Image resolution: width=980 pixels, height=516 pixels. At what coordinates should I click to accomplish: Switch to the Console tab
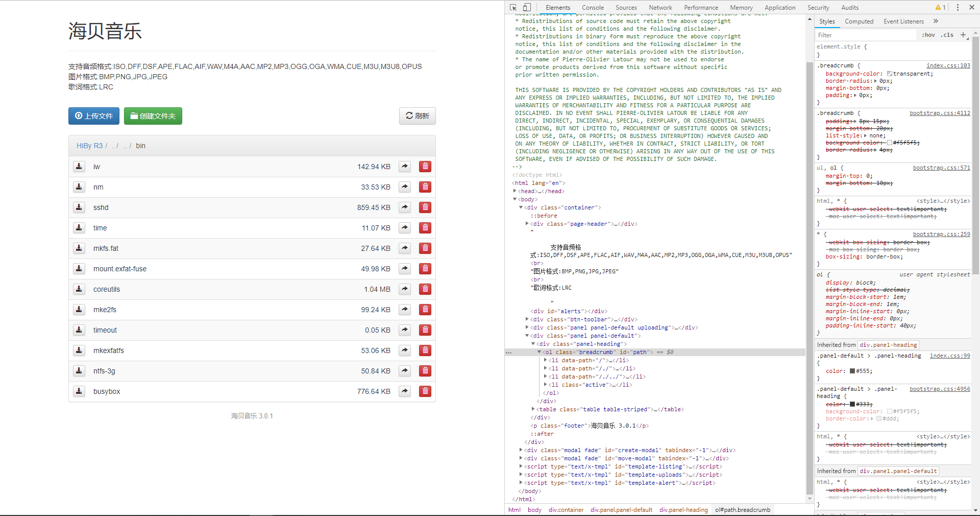coord(593,7)
